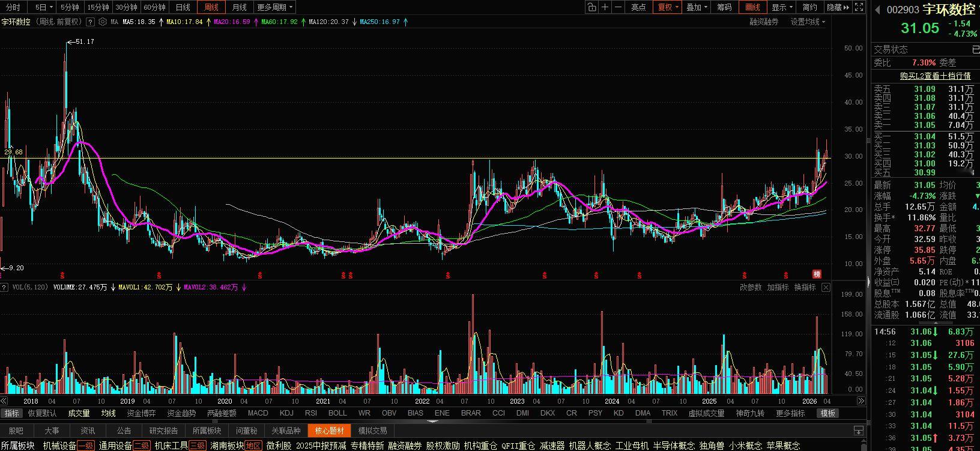Select the 60分钟 period
This screenshot has height=451, width=980.
click(154, 7)
